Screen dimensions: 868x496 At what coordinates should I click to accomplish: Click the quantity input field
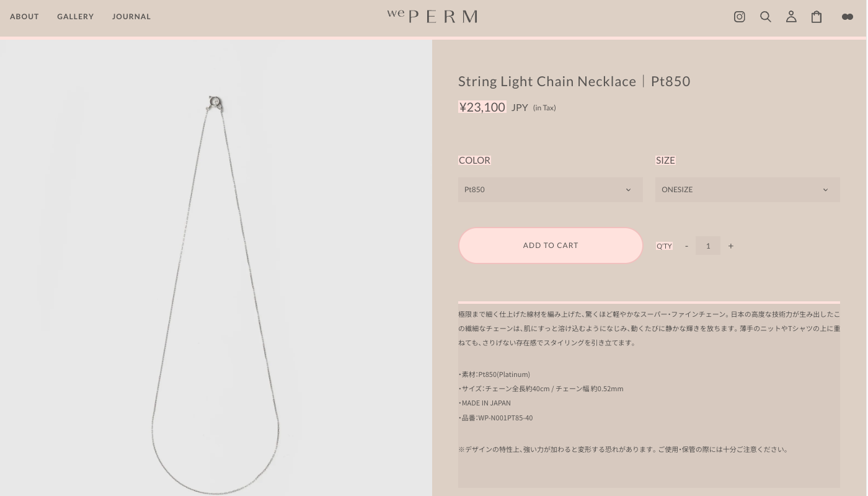708,246
